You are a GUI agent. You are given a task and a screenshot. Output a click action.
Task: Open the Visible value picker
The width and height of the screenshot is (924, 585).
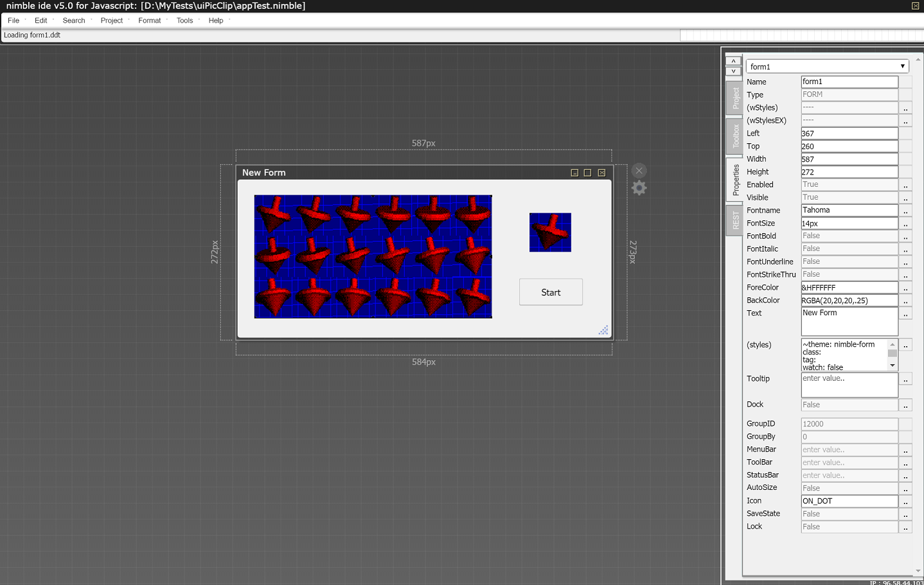tap(905, 198)
